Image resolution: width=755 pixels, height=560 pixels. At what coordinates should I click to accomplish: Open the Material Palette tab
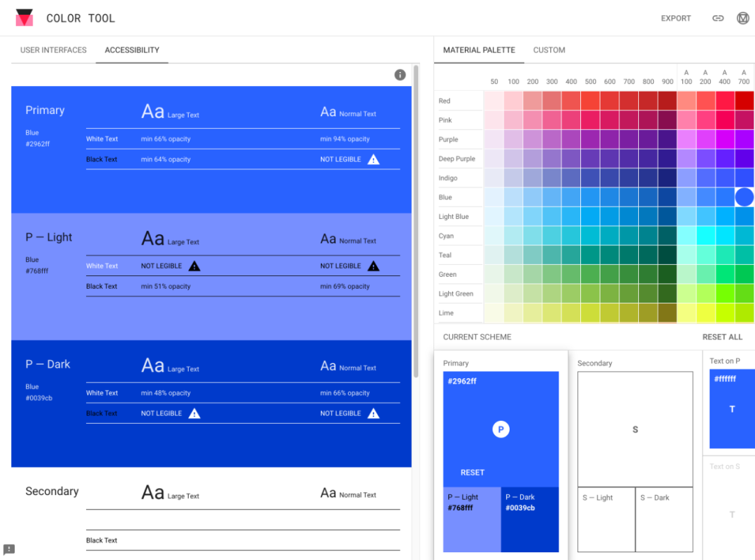point(479,50)
